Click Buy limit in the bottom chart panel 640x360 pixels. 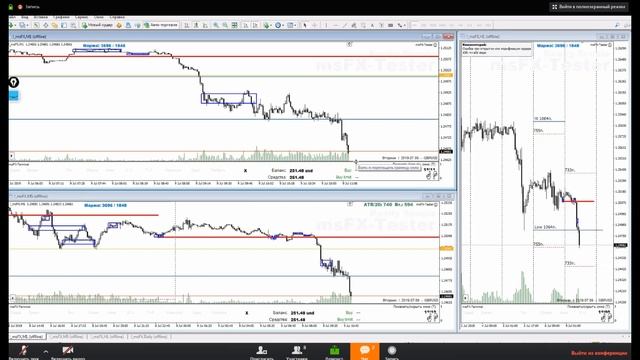coord(345,320)
